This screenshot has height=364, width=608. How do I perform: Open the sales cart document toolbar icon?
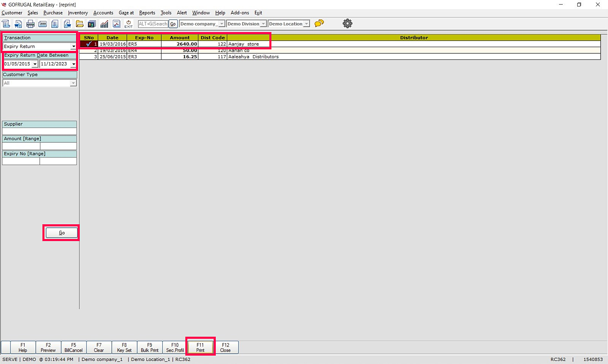[18, 24]
